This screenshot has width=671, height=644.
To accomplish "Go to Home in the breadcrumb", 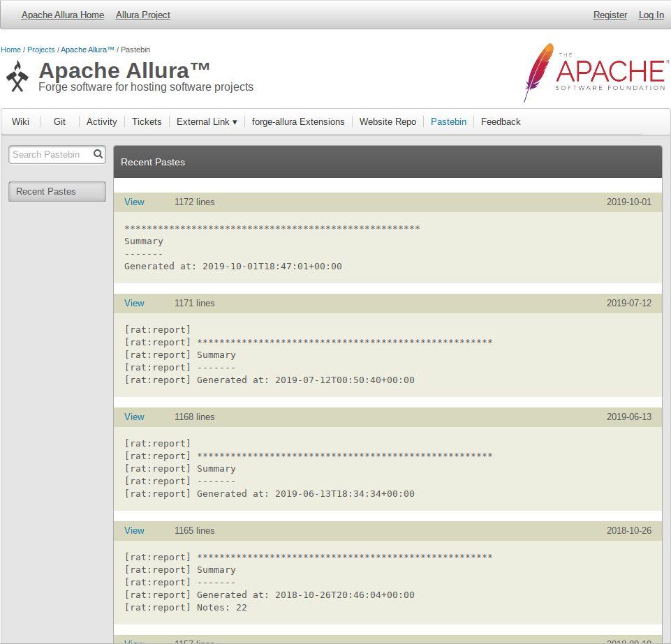I will coord(10,50).
